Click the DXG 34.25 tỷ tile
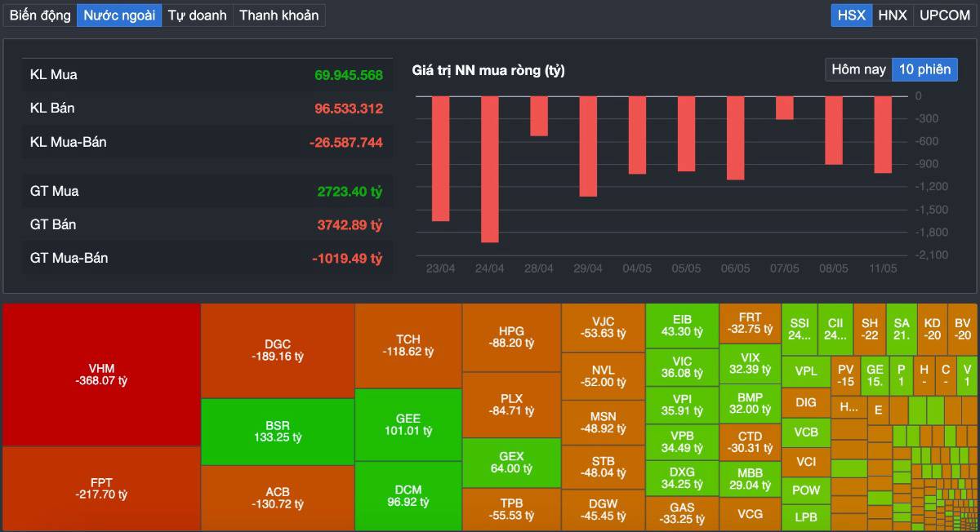This screenshot has width=980, height=532. pos(682,478)
